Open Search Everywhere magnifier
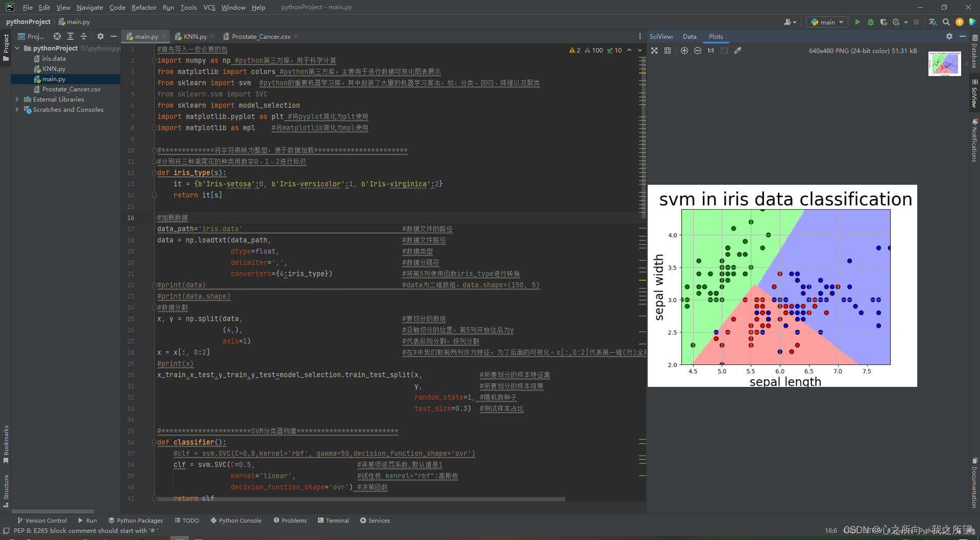980x540 pixels. click(946, 22)
